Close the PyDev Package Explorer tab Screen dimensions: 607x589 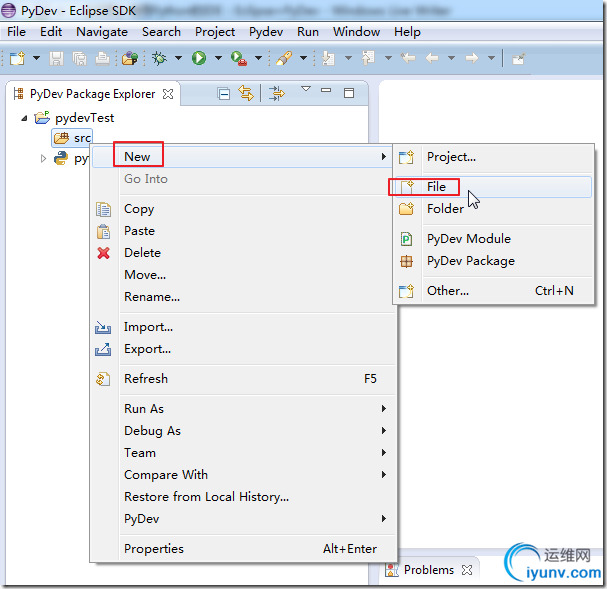coord(168,94)
